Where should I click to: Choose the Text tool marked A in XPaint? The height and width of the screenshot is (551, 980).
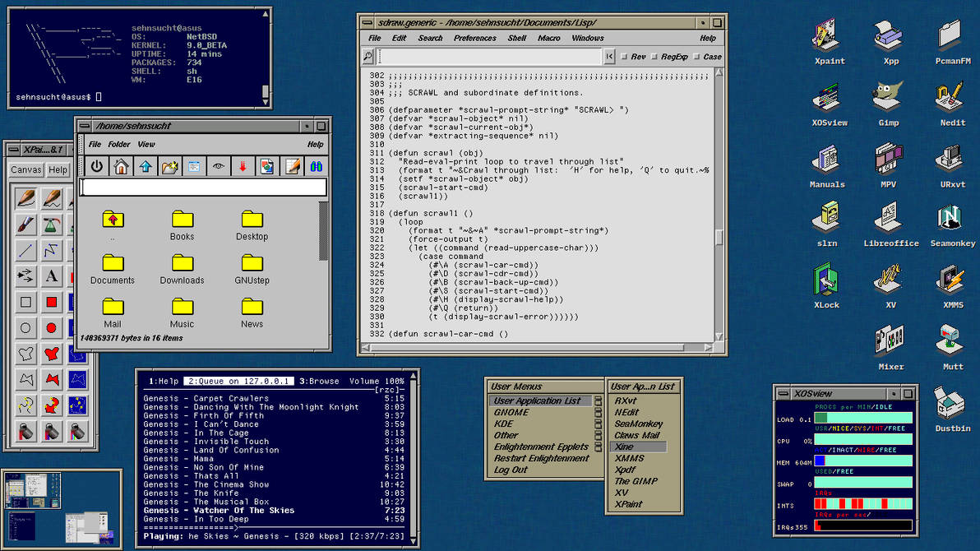click(51, 275)
